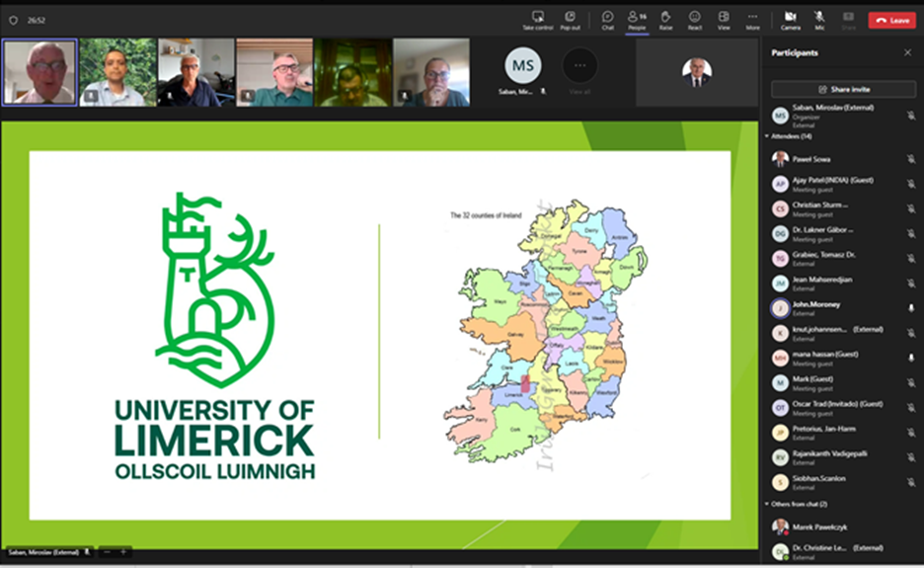This screenshot has width=924, height=568.
Task: Click the Saban, Miroslav (External) presenter label
Action: (x=48, y=552)
